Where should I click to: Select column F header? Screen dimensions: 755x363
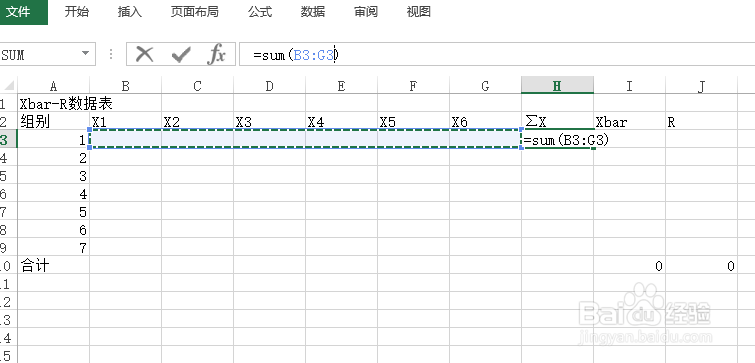point(414,86)
